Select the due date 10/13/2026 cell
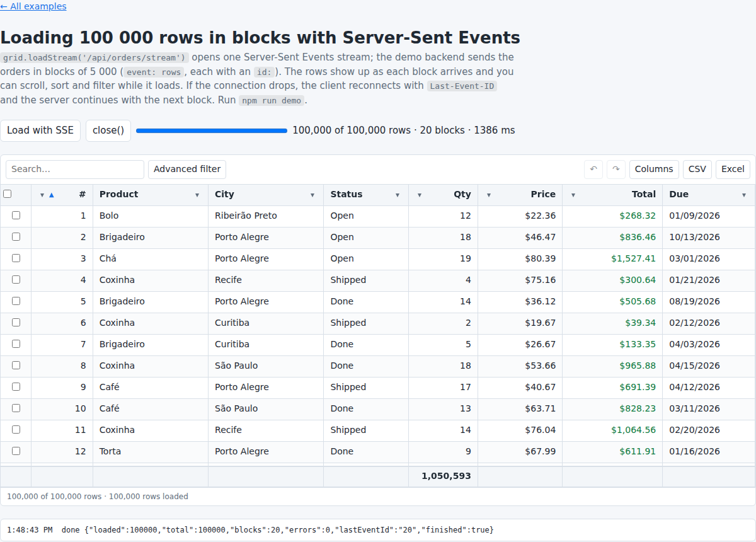 (x=709, y=237)
